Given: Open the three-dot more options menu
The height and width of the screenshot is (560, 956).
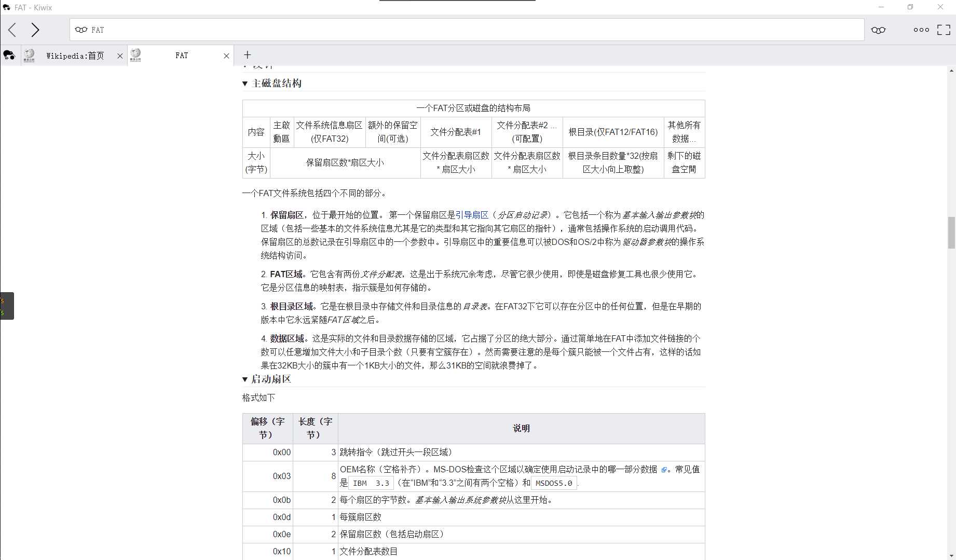Looking at the screenshot, I should coord(921,30).
